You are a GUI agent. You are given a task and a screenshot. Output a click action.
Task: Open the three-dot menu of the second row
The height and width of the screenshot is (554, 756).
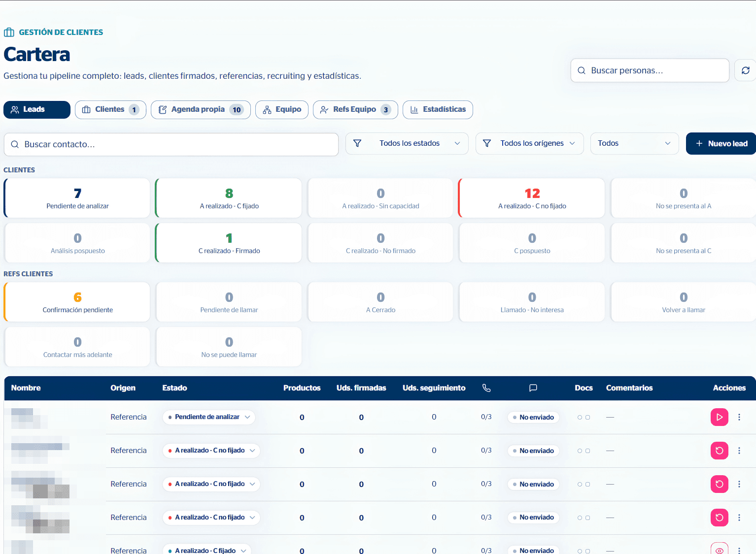tap(739, 451)
